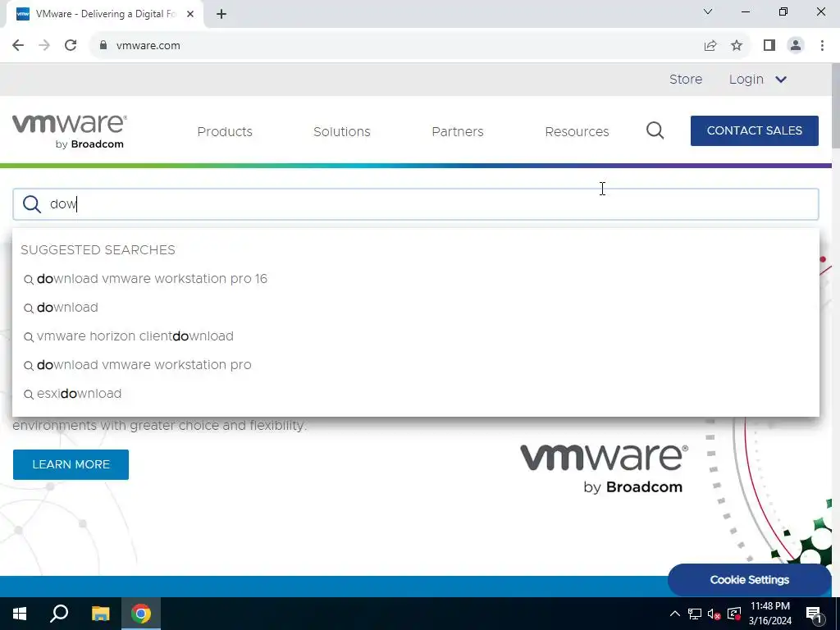Share this page using the share icon
This screenshot has width=840, height=630.
pyautogui.click(x=710, y=46)
